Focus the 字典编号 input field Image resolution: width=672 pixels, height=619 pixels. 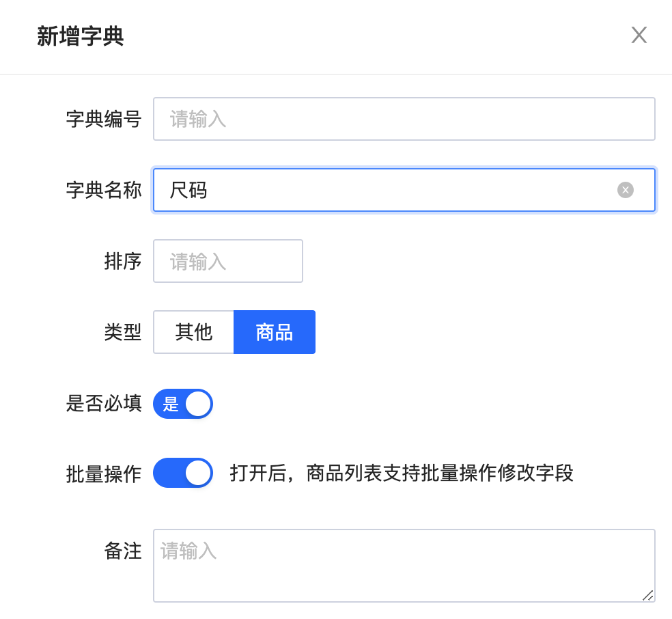pos(404,119)
